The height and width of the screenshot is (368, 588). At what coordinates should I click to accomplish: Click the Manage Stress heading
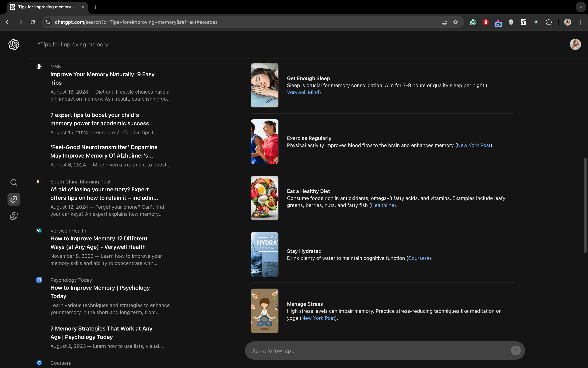coord(305,304)
